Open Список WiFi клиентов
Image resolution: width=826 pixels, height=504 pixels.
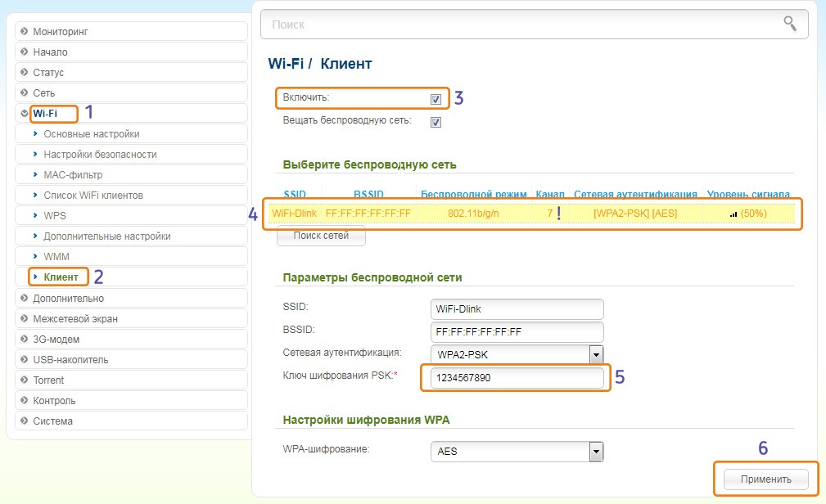tap(131, 195)
